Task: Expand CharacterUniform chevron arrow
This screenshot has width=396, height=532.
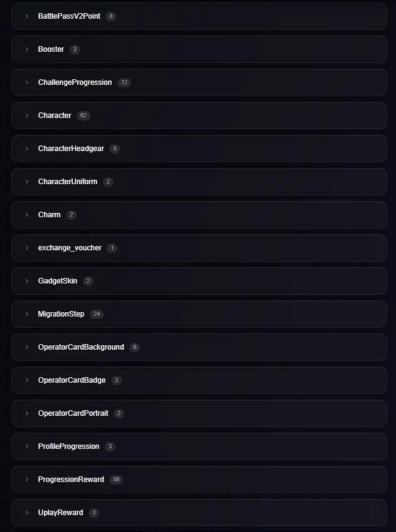Action: (x=27, y=182)
